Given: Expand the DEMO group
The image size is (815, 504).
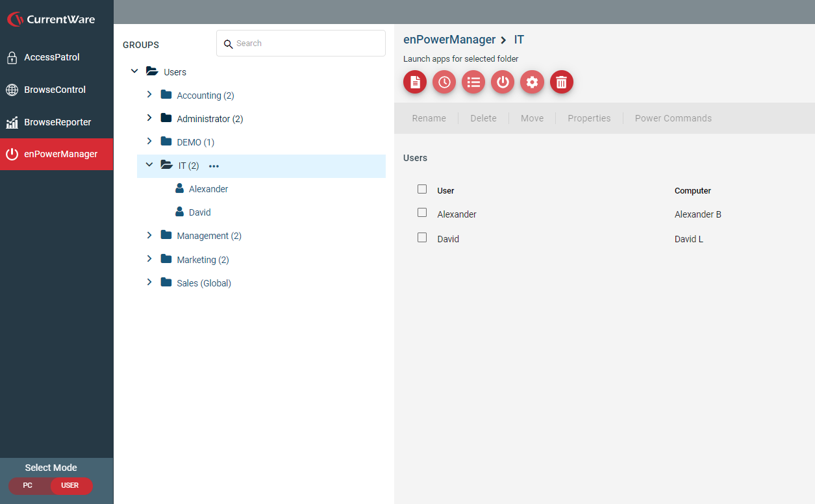Looking at the screenshot, I should pyautogui.click(x=149, y=142).
